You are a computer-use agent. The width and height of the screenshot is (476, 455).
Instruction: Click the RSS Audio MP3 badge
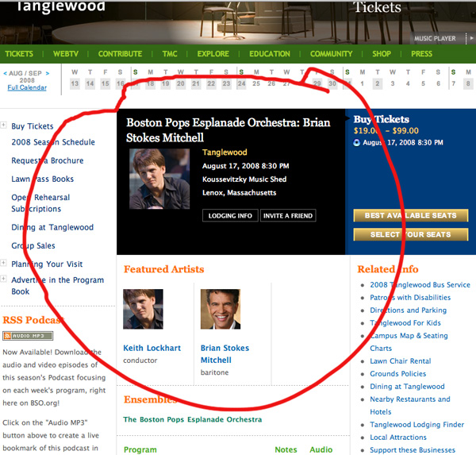pyautogui.click(x=28, y=336)
